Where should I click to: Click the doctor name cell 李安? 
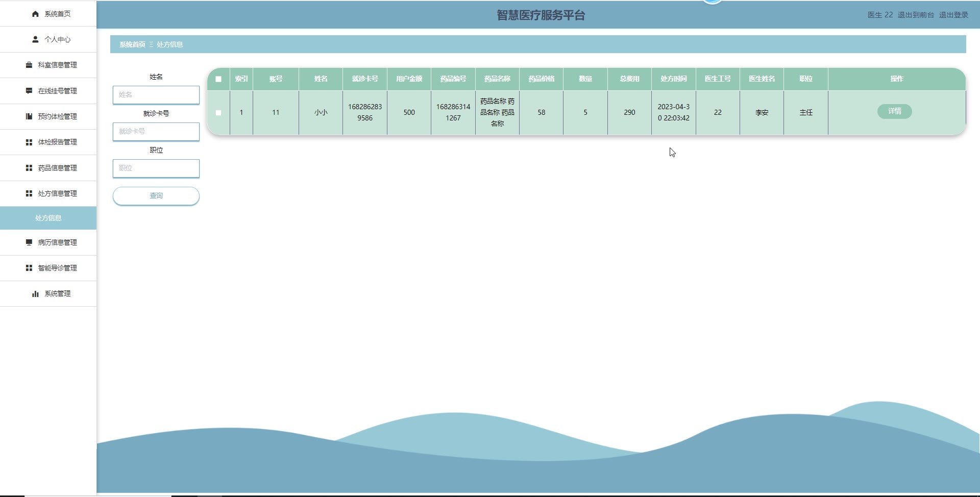click(x=762, y=113)
